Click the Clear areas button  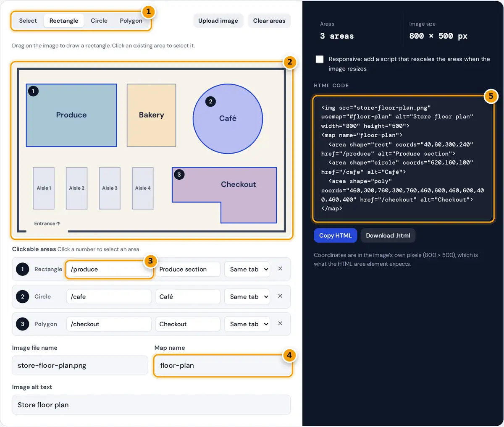coord(269,21)
